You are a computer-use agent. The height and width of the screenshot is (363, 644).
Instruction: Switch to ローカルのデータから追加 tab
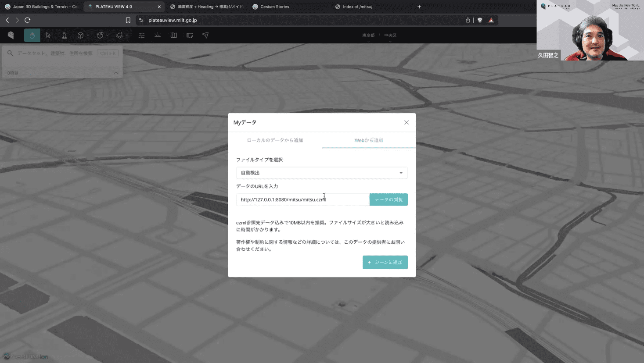[x=275, y=140]
